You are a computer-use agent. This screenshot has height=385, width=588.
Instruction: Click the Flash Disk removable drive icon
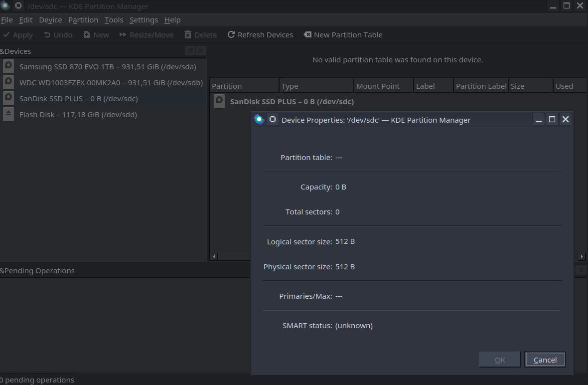[x=8, y=114]
